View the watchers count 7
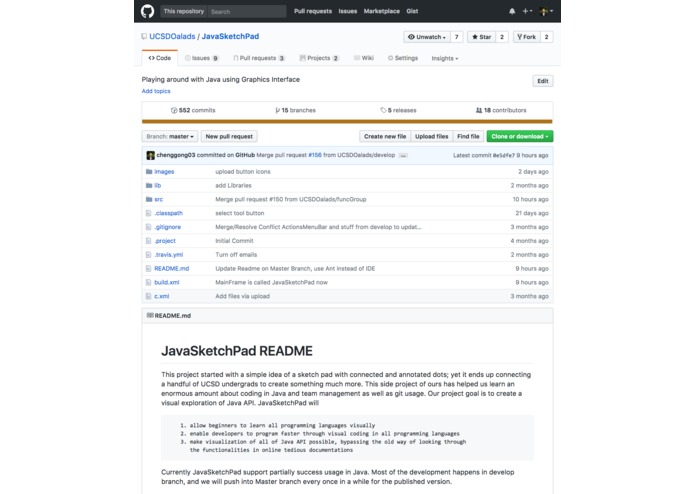The image size is (695, 494). pos(457,37)
